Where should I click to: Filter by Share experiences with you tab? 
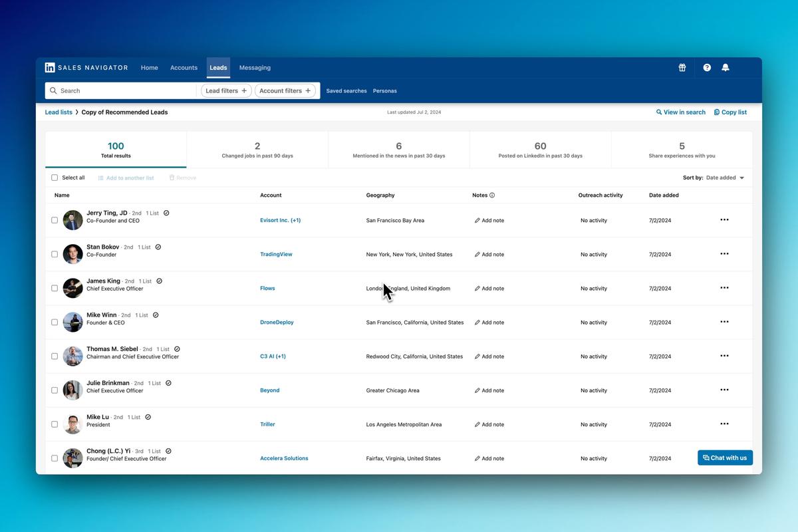coord(682,150)
